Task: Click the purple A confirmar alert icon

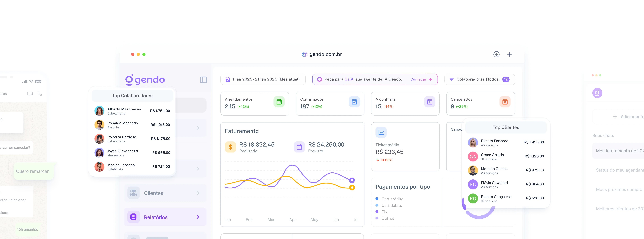Action: pyautogui.click(x=430, y=102)
